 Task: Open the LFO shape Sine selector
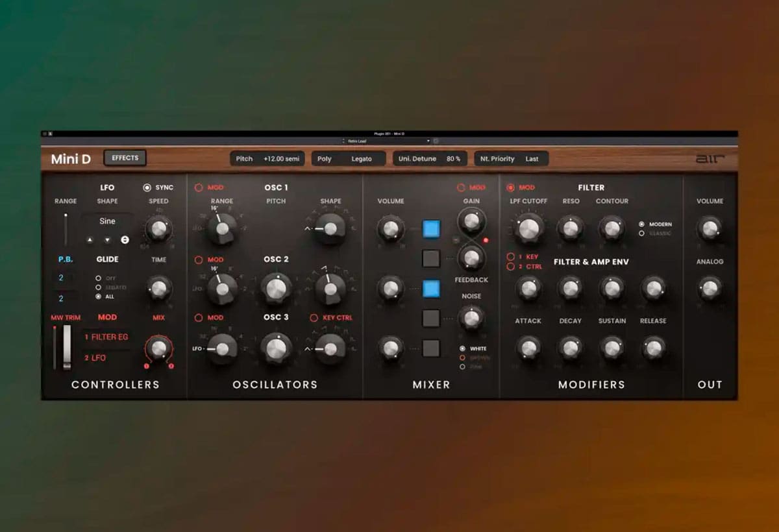(x=107, y=221)
